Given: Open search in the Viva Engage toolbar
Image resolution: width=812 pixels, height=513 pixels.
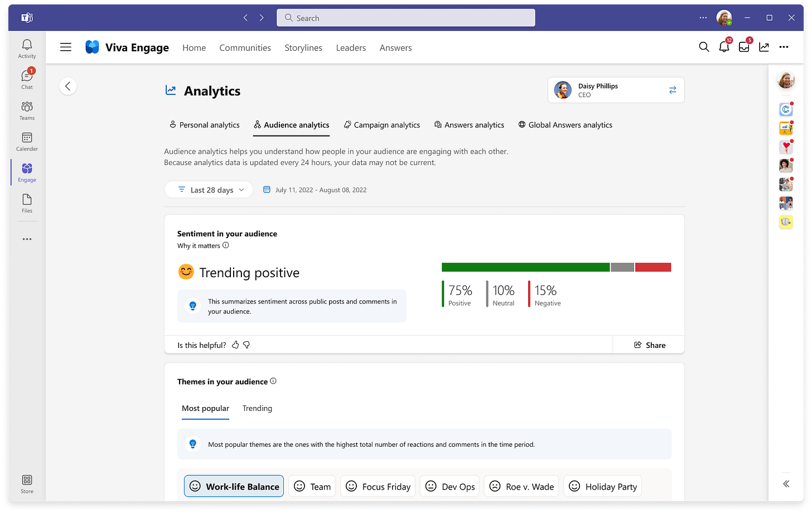Looking at the screenshot, I should pos(703,47).
